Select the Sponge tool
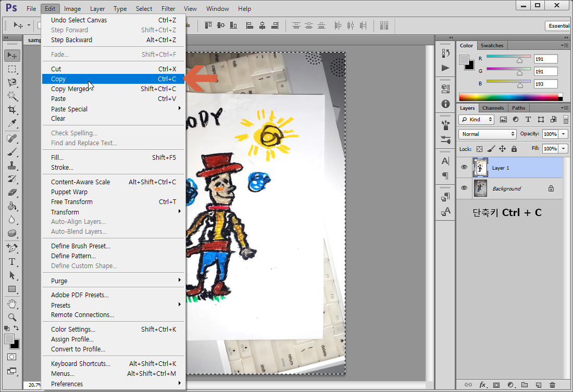 click(12, 233)
